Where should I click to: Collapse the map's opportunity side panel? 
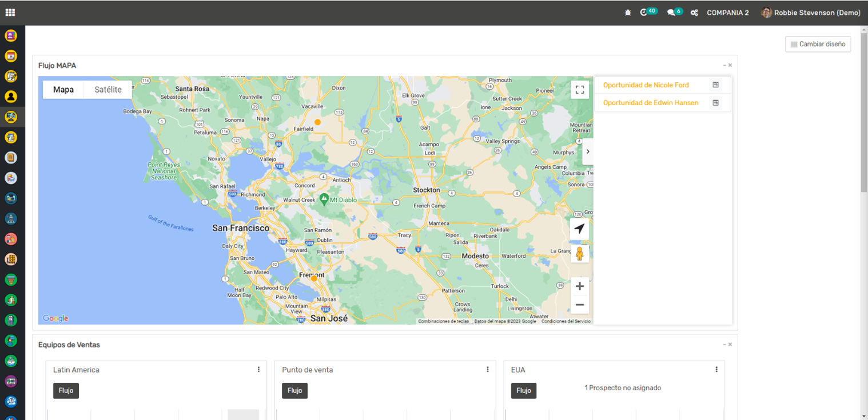(588, 152)
